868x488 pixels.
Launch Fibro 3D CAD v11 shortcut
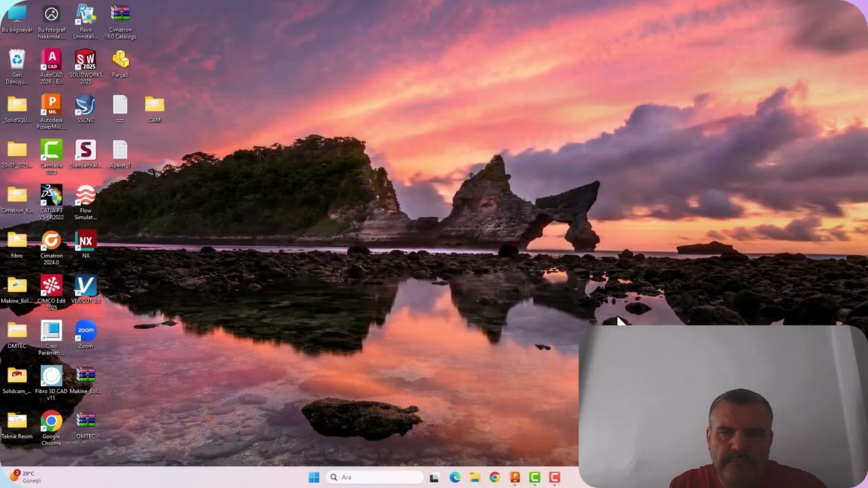pos(52,383)
